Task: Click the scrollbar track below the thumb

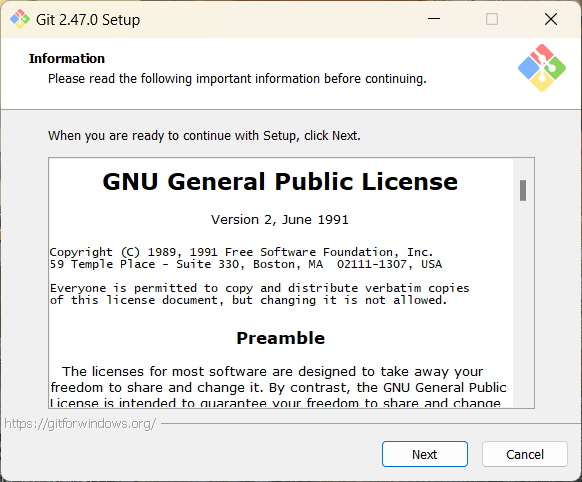Action: coord(523,304)
